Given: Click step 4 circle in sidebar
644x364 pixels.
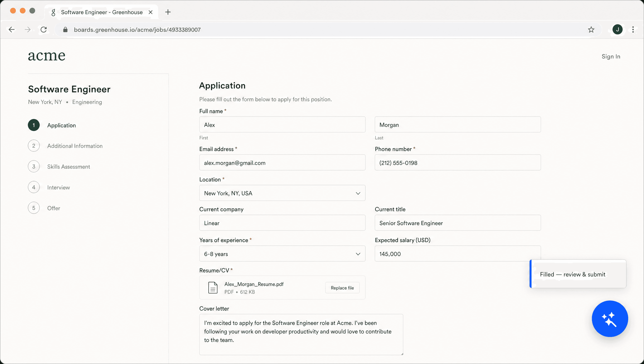Looking at the screenshot, I should [x=34, y=187].
